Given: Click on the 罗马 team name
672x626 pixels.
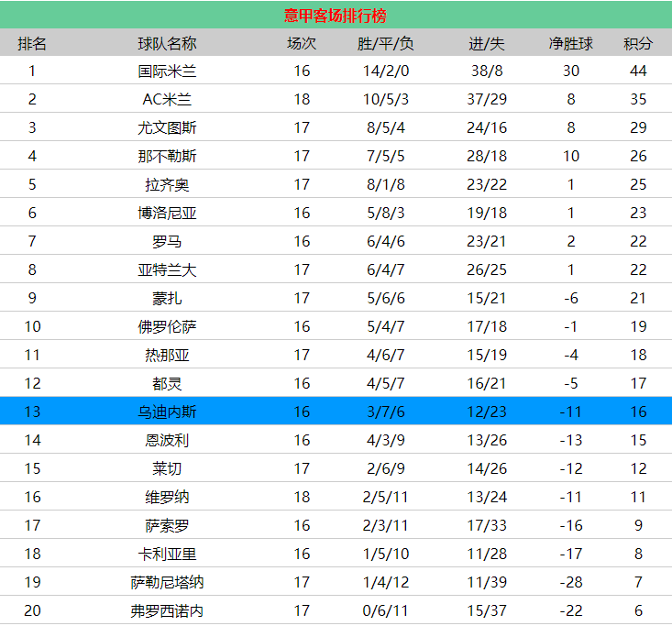Looking at the screenshot, I should coord(167,242).
